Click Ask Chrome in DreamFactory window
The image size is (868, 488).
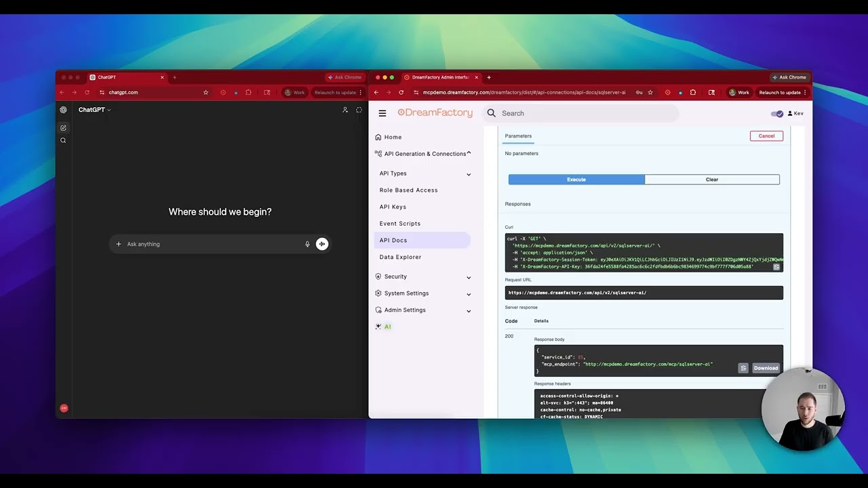789,77
